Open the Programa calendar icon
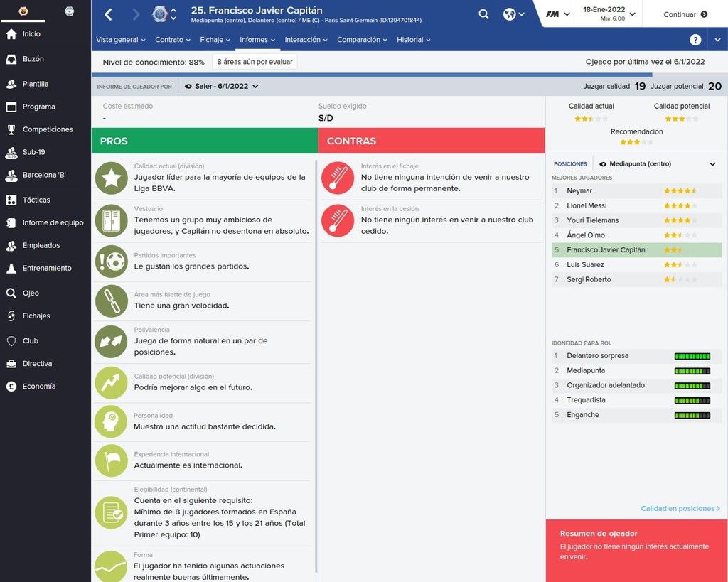 tap(11, 107)
